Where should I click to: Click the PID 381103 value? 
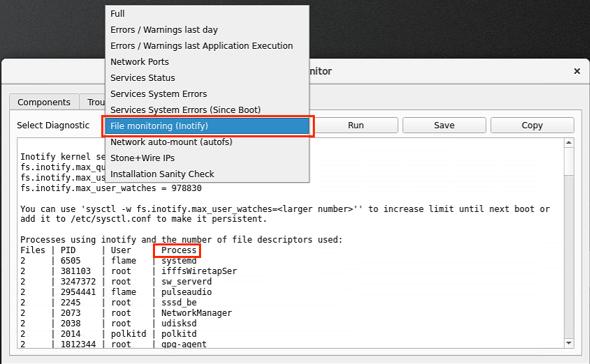tap(75, 271)
